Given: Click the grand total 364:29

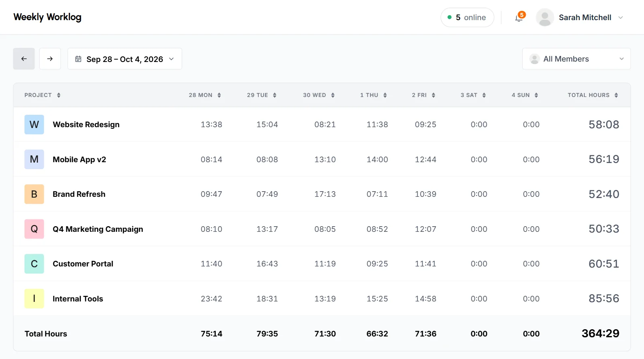Looking at the screenshot, I should [600, 334].
